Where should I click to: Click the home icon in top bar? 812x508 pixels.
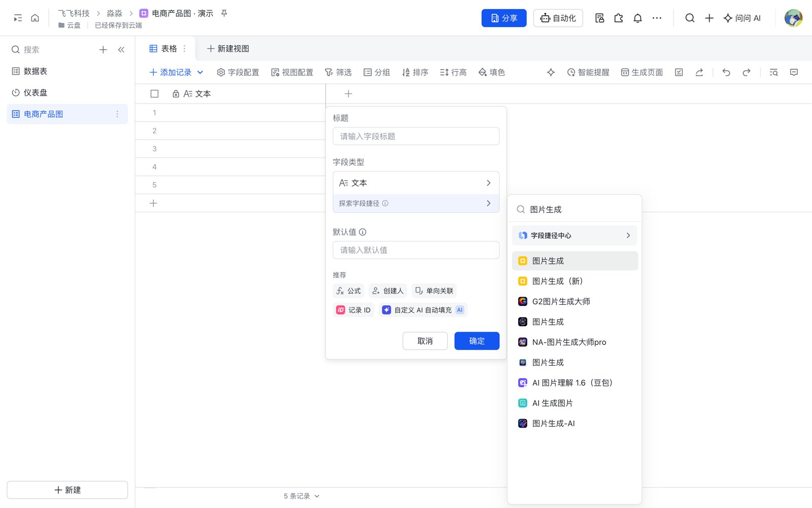point(35,18)
